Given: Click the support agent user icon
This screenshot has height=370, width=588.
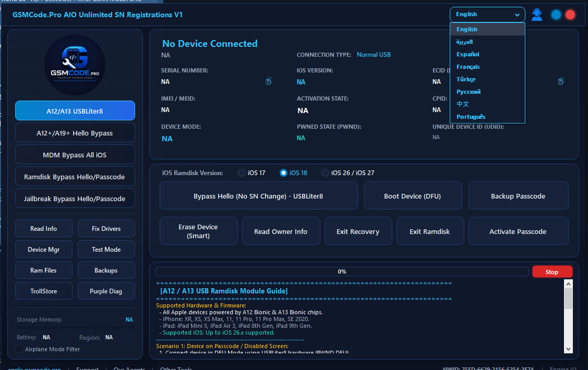Looking at the screenshot, I should [537, 15].
